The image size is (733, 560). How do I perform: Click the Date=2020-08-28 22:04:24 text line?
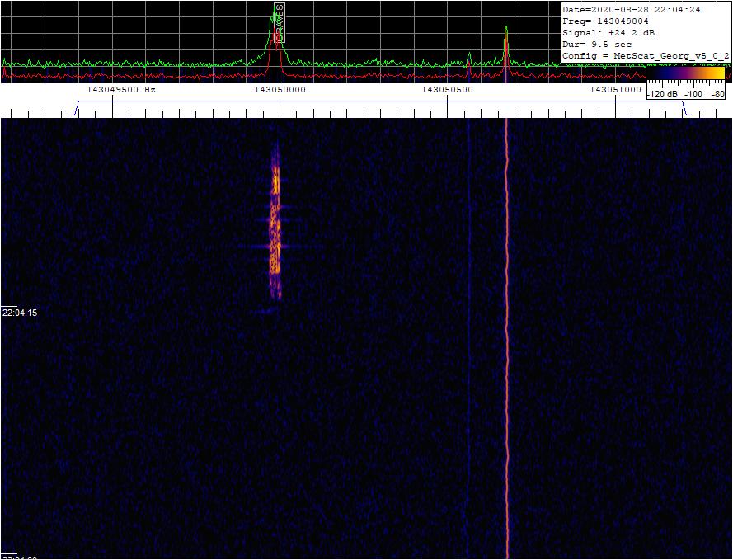631,10
